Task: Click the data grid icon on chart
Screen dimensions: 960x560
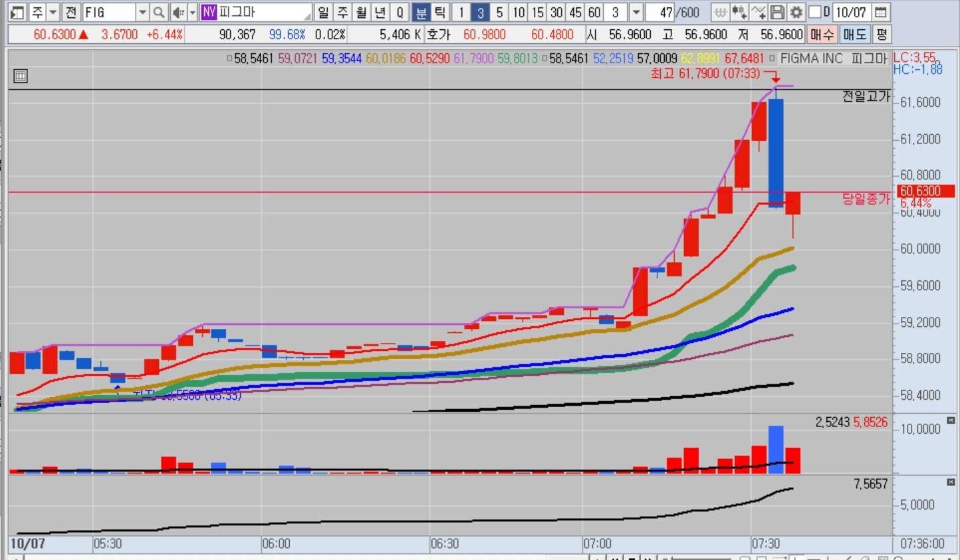Action: pyautogui.click(x=21, y=76)
